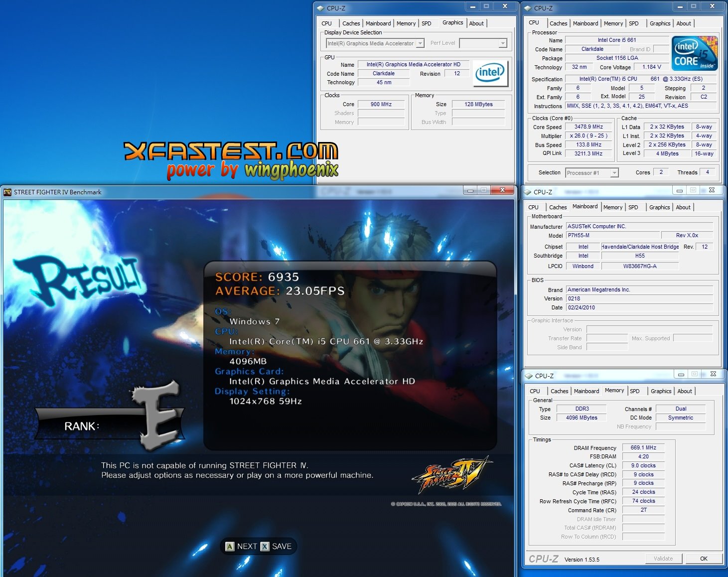
Task: Click the Validate button in CPU-Z
Action: pyautogui.click(x=663, y=559)
